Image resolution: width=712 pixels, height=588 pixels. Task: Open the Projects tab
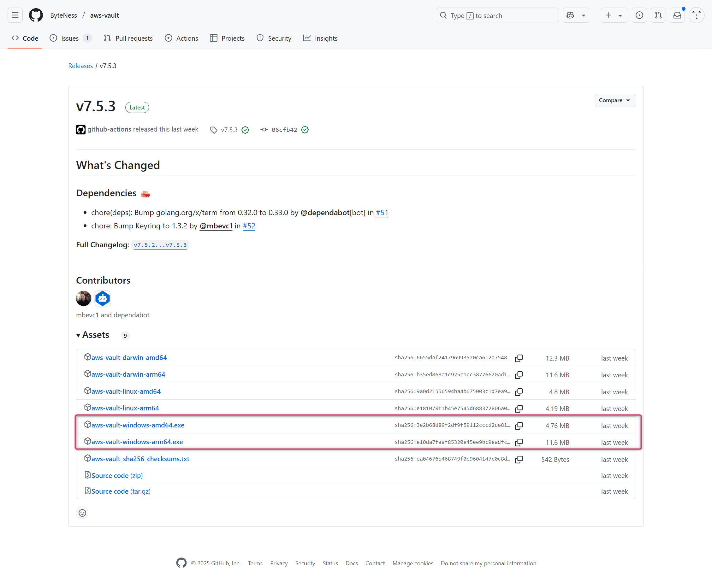pos(227,38)
